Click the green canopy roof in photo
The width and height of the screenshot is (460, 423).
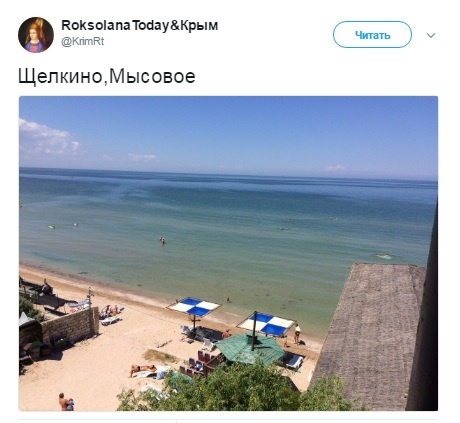coord(250,348)
